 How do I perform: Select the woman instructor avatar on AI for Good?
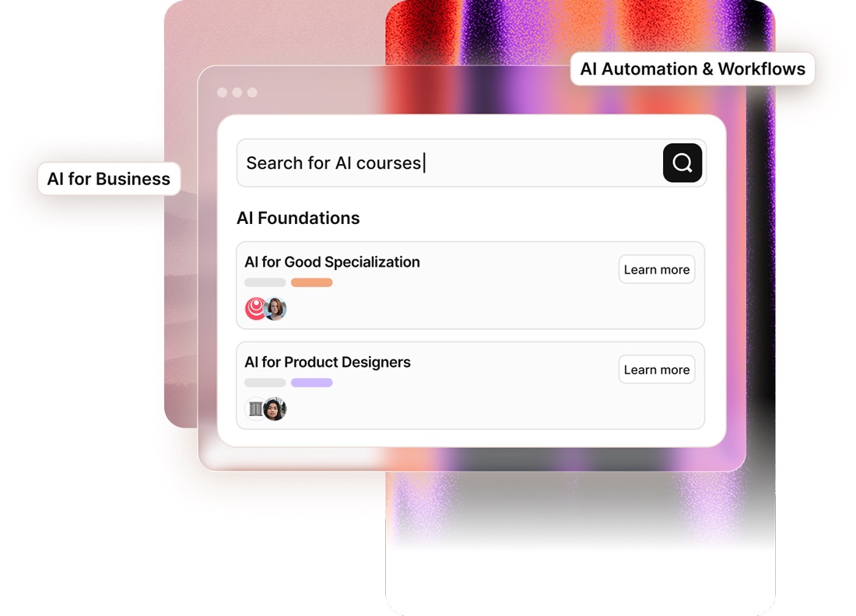tap(276, 309)
